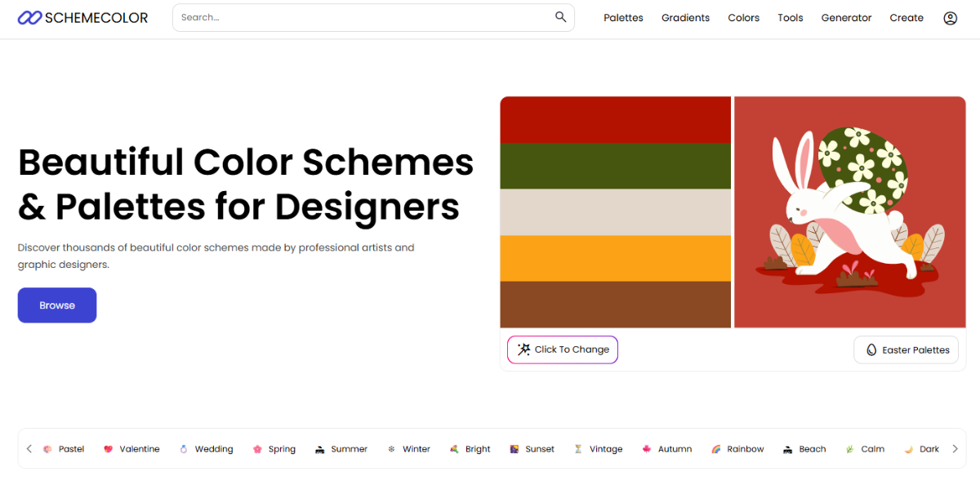The image size is (980, 490).
Task: Click the magnifying glass search icon
Action: tap(560, 16)
